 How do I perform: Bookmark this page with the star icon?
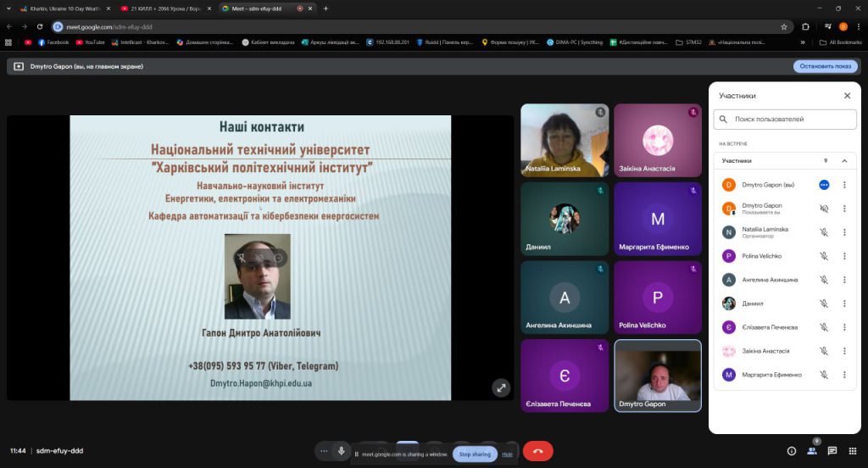(784, 26)
